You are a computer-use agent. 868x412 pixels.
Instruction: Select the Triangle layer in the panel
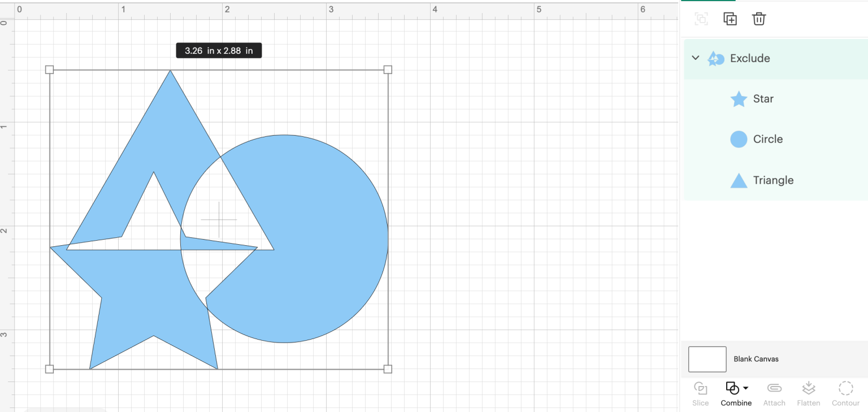pos(773,180)
